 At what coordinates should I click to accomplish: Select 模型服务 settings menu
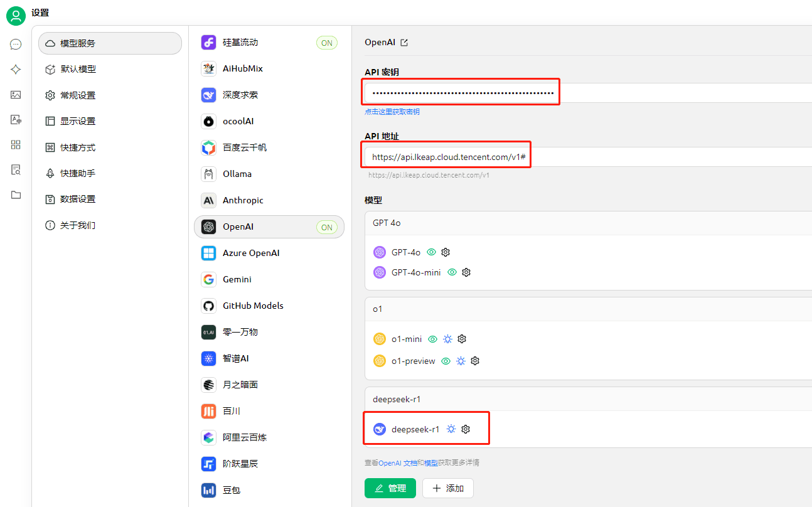[110, 43]
